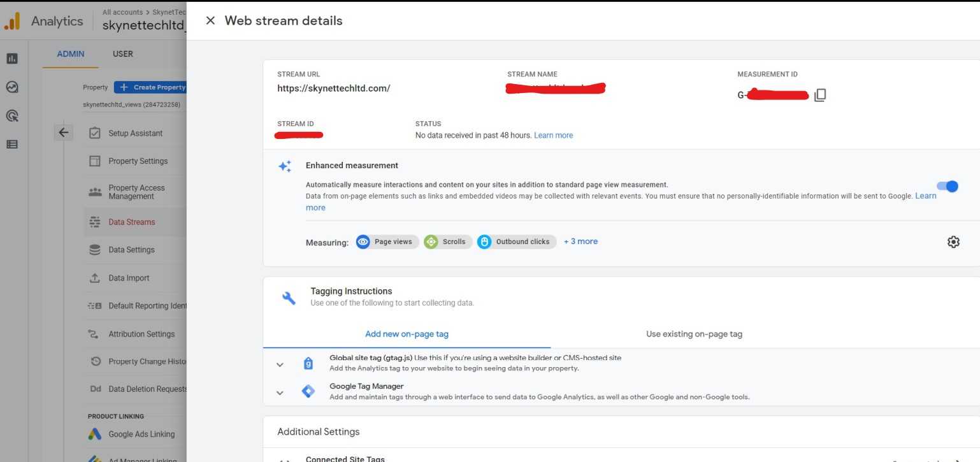Switch to the ADMIN tab
Viewport: 980px width, 462px height.
click(x=71, y=54)
